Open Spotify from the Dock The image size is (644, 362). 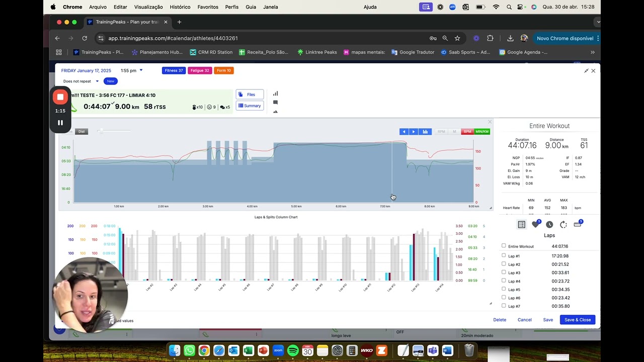tap(293, 350)
